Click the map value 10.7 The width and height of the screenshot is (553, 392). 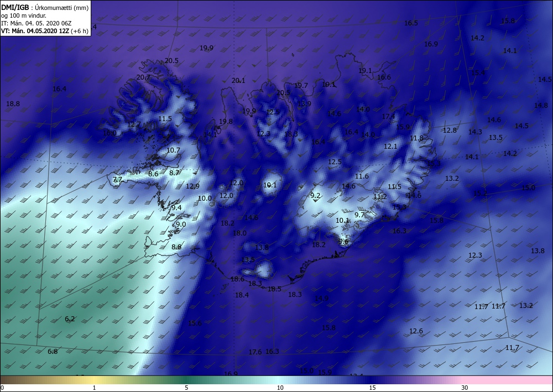(173, 150)
